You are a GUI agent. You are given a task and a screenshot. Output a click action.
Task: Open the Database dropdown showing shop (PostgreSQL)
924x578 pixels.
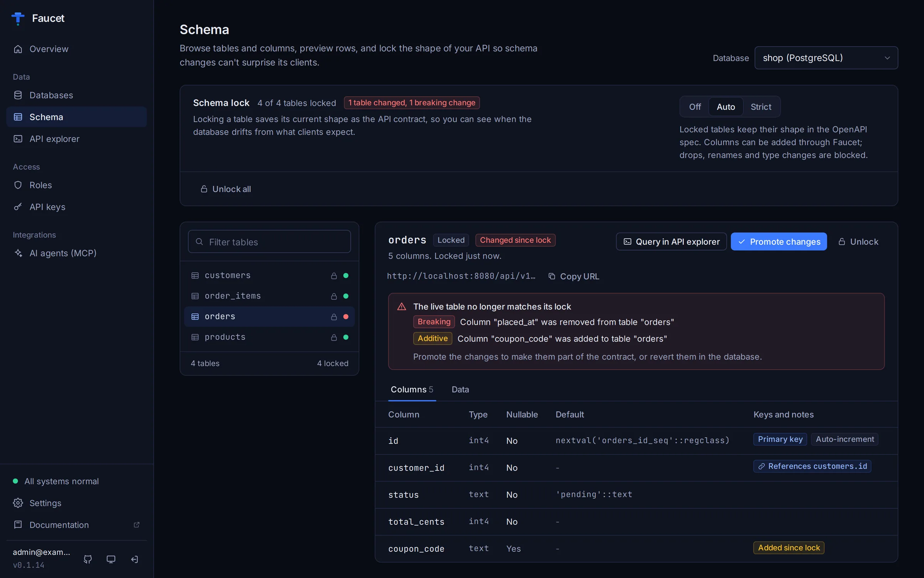(x=826, y=58)
